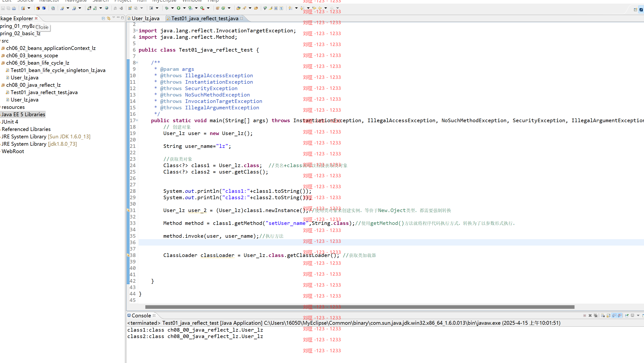
Task: Collapse all in Package Explorer
Action: 103,18
